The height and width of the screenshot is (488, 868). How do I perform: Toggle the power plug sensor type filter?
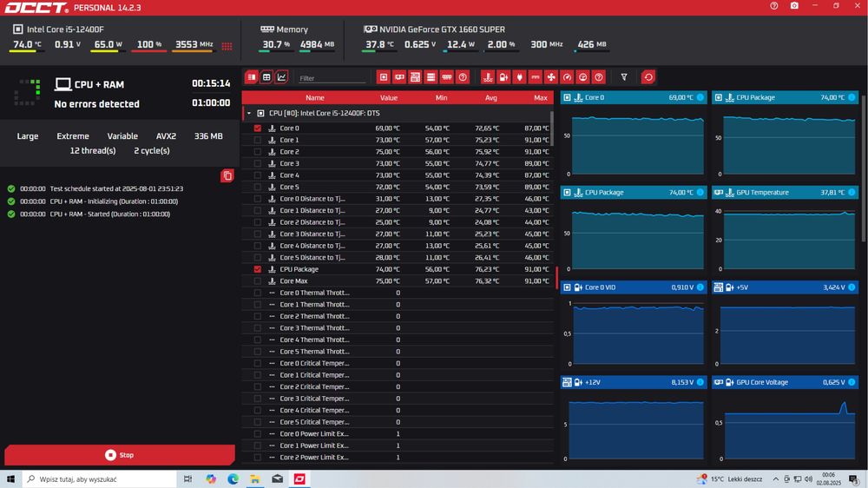click(519, 77)
